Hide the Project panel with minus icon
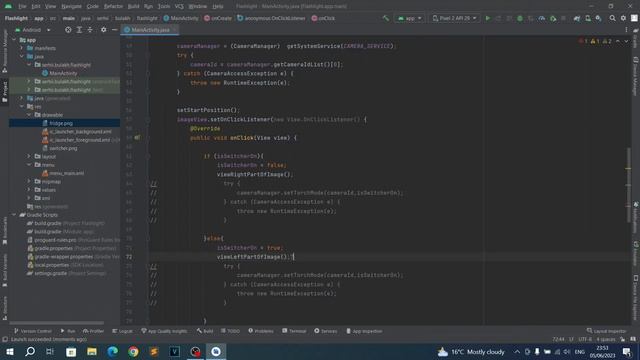 click(114, 30)
